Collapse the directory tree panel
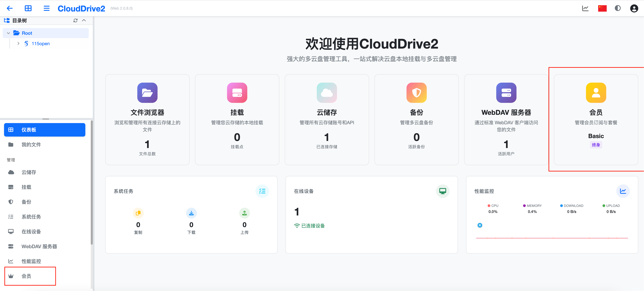Screen dimensions: 644x291 [x=84, y=20]
